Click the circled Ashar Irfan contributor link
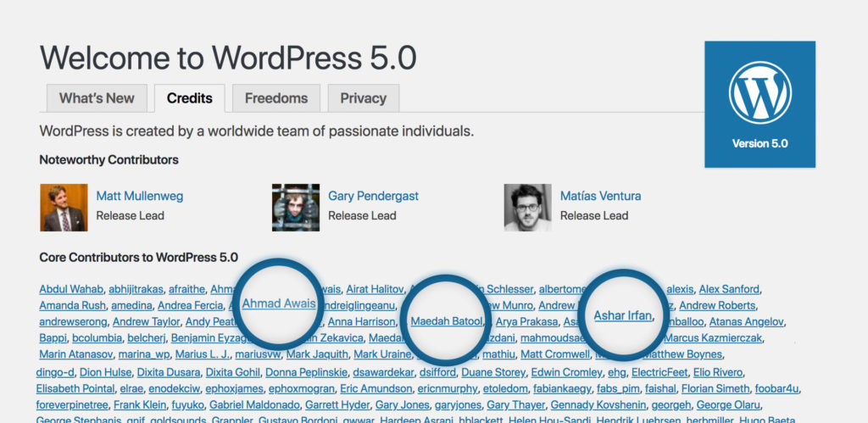 [623, 315]
